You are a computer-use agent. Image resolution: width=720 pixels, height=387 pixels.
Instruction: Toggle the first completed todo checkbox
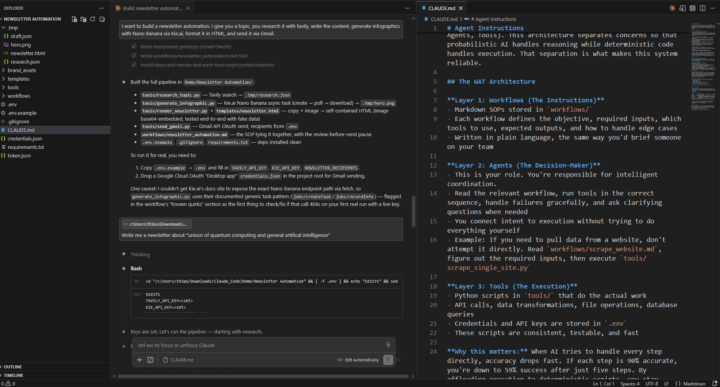click(134, 46)
